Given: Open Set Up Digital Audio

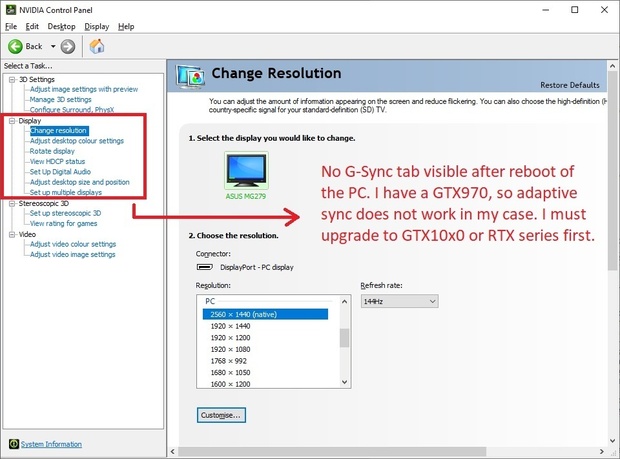Looking at the screenshot, I should tap(60, 172).
